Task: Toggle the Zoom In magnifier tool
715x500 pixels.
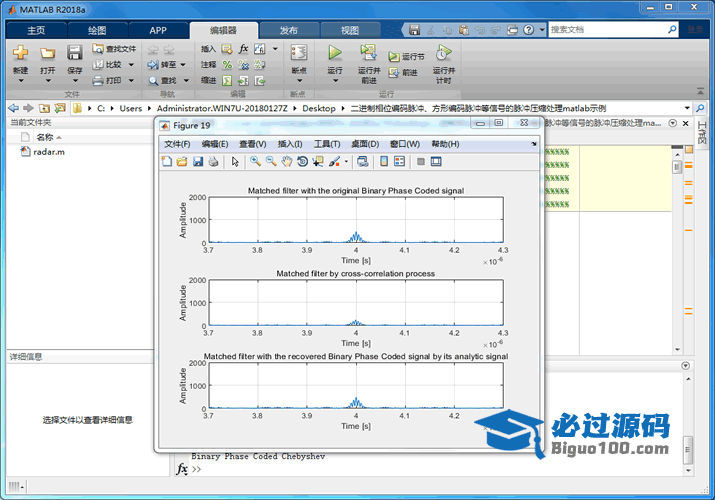Action: click(x=256, y=161)
